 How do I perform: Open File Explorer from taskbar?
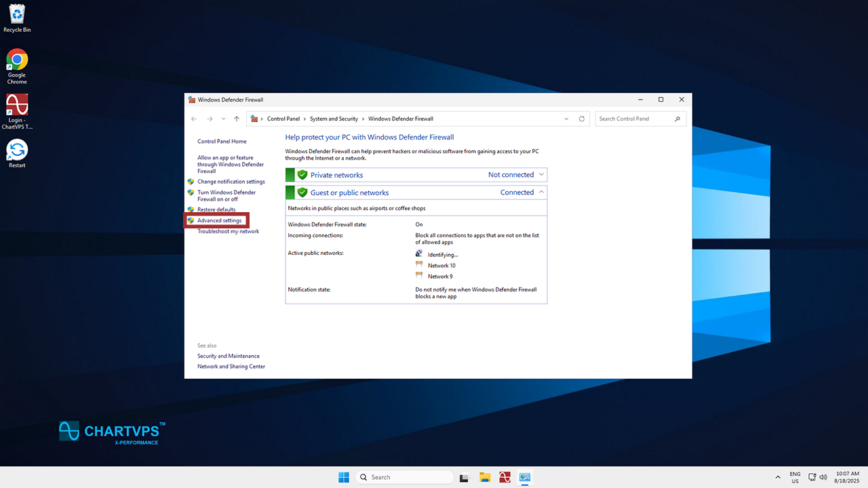(485, 477)
